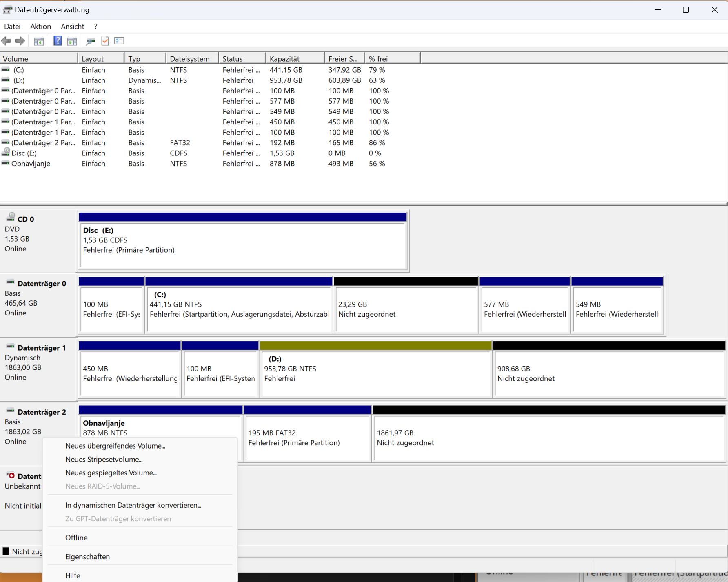Open help via the blue question mark icon
The height and width of the screenshot is (582, 728).
(58, 41)
